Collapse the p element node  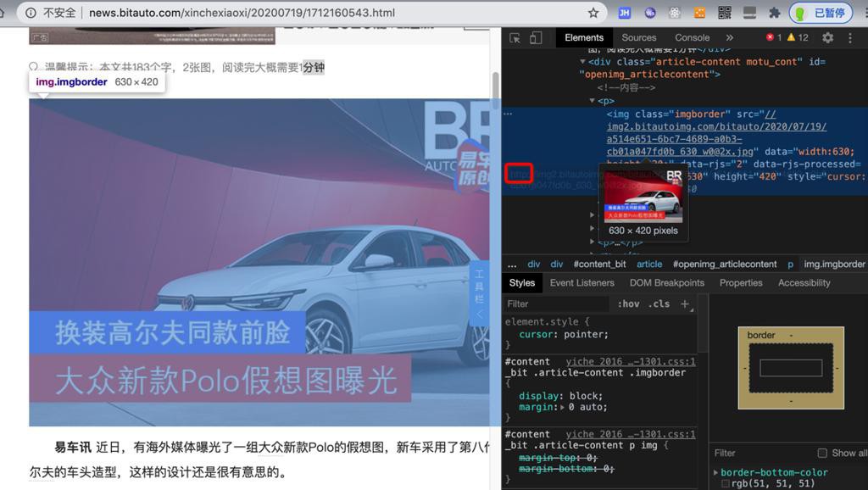tap(593, 101)
